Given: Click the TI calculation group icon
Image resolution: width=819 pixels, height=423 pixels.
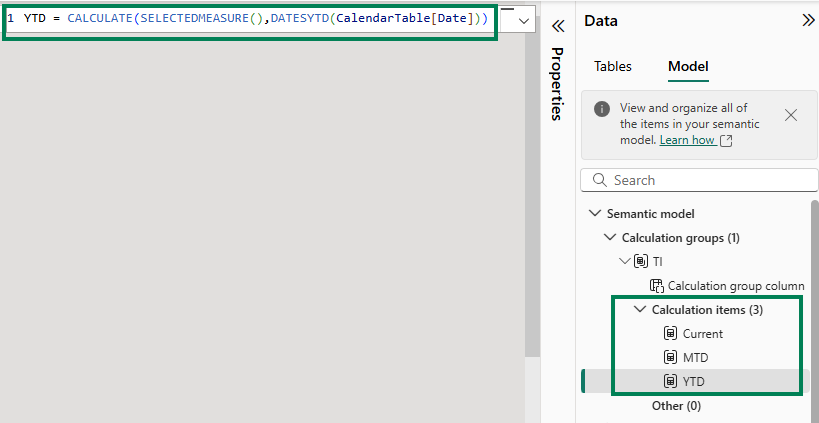Looking at the screenshot, I should (x=641, y=261).
